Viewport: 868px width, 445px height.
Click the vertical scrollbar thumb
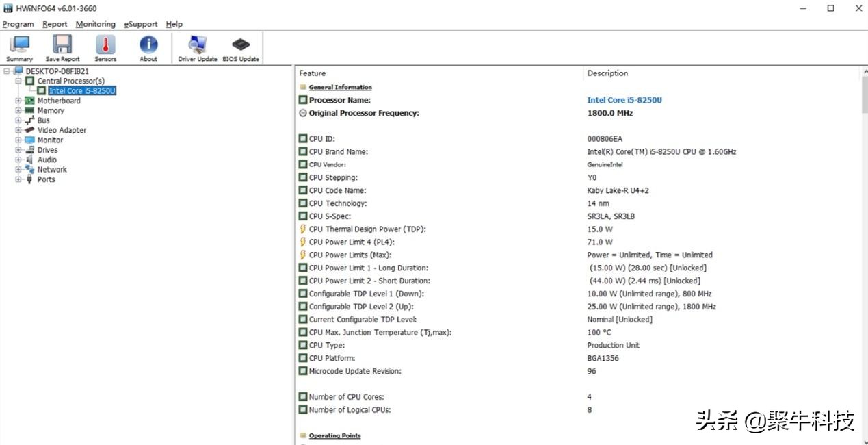[864, 96]
